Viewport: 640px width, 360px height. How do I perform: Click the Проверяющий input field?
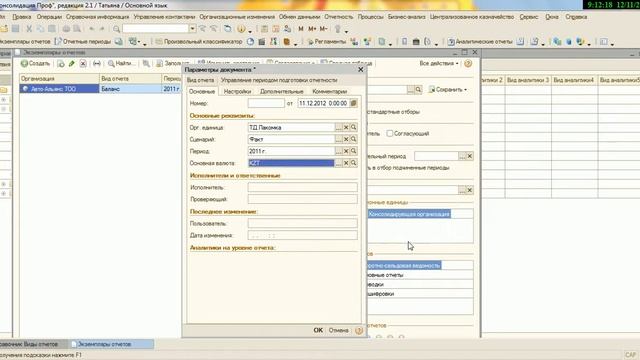[x=302, y=199]
